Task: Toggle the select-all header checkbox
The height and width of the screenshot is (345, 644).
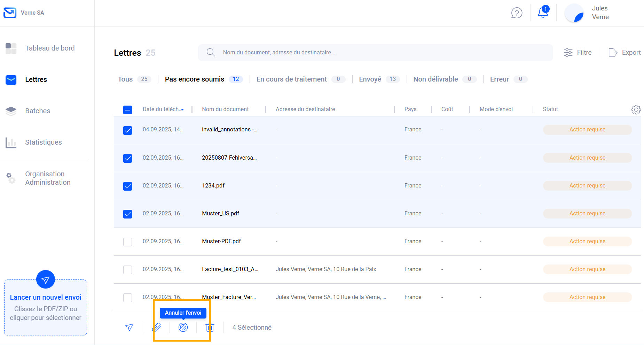Action: (x=128, y=110)
